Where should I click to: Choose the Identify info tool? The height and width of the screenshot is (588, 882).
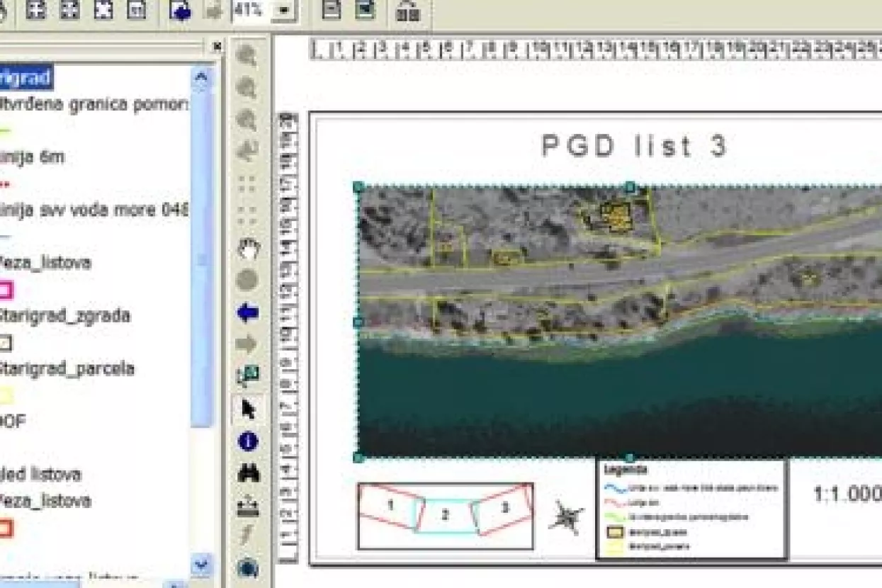[248, 442]
